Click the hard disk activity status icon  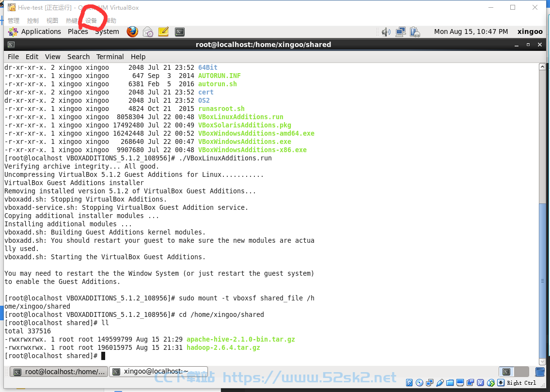(x=409, y=382)
